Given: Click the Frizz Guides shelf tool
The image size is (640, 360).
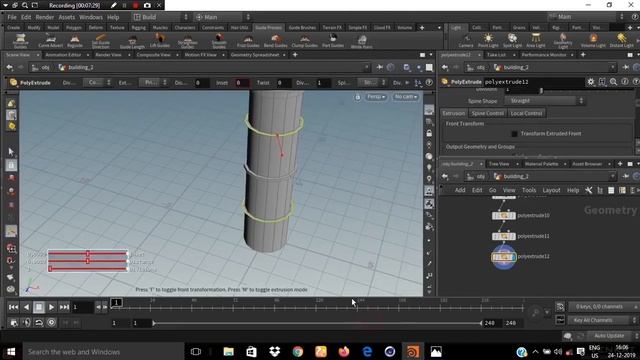Looking at the screenshot, I should (248, 40).
